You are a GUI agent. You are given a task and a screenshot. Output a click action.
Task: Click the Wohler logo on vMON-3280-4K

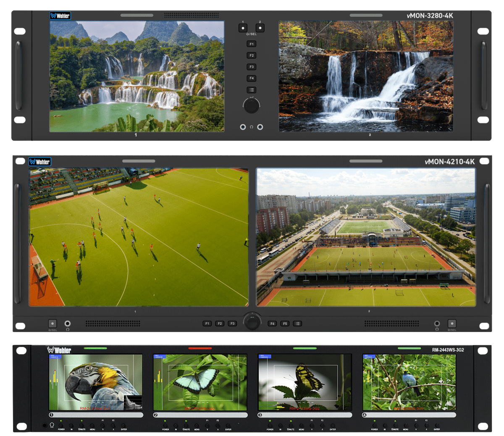(x=60, y=16)
